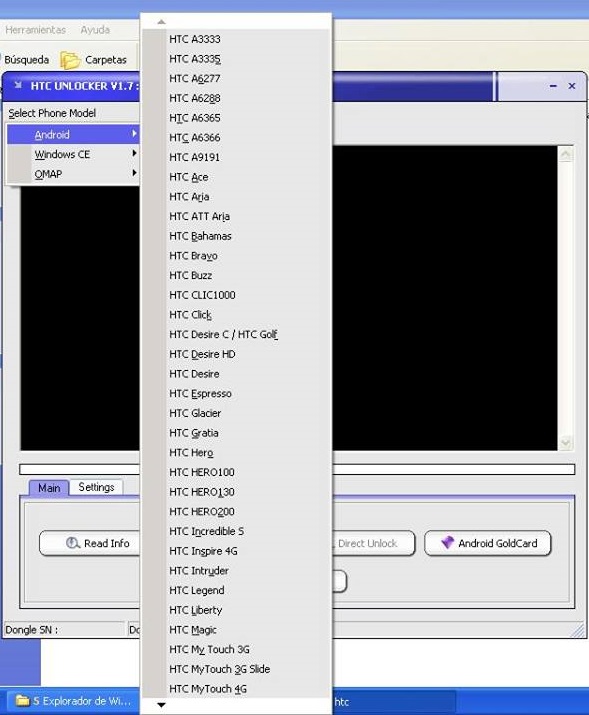Choose HTC MyTouch 3G Slide

click(x=236, y=669)
